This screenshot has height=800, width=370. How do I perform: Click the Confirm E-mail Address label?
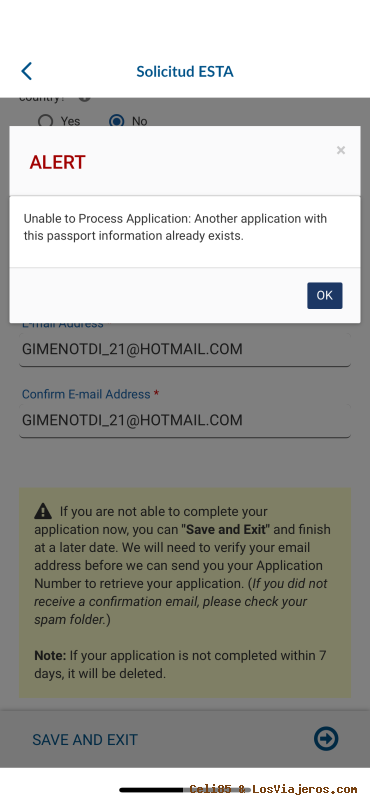86,394
